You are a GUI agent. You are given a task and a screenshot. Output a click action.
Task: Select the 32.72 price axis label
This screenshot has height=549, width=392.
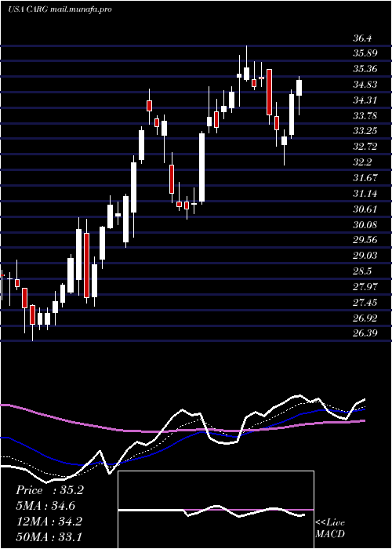pyautogui.click(x=365, y=147)
